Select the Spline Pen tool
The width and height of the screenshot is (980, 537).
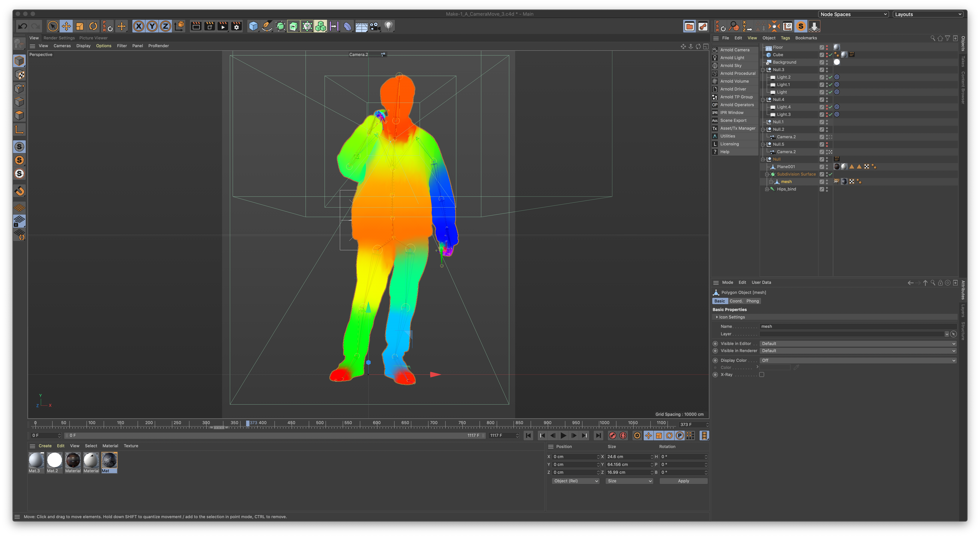pyautogui.click(x=267, y=26)
